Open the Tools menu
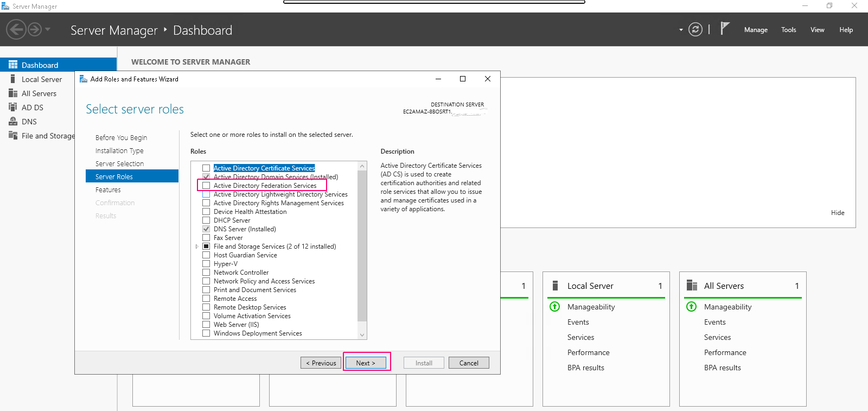 (788, 30)
